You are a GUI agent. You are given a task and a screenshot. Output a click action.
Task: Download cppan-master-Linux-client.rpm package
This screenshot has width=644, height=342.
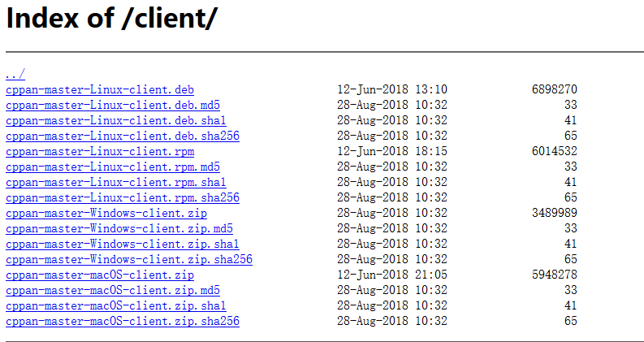tap(99, 151)
